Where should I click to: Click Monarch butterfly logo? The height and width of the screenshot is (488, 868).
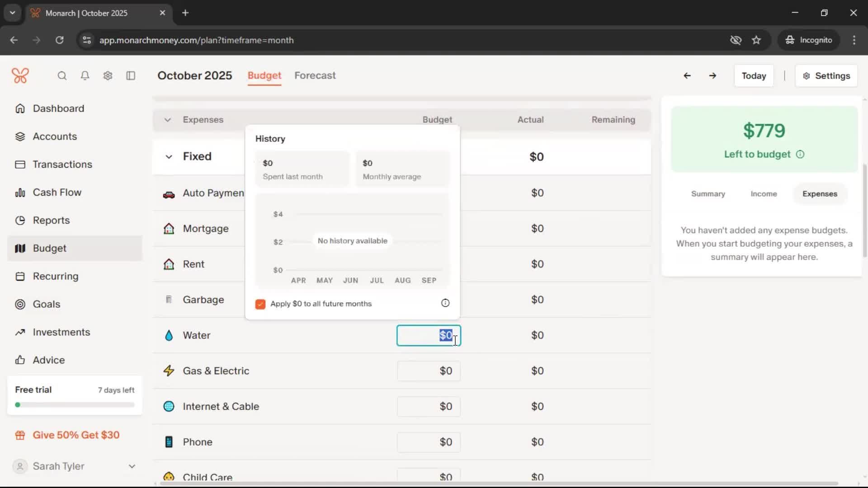(20, 75)
